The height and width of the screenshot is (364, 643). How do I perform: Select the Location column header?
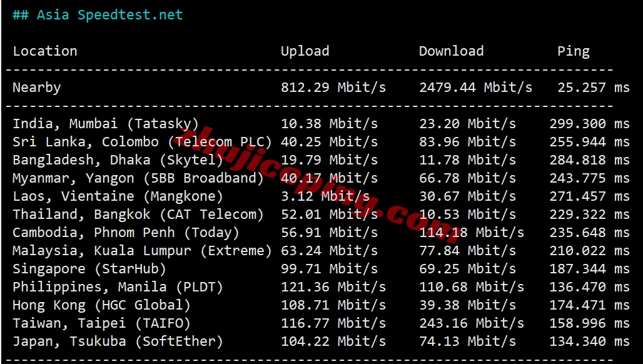pyautogui.click(x=45, y=51)
